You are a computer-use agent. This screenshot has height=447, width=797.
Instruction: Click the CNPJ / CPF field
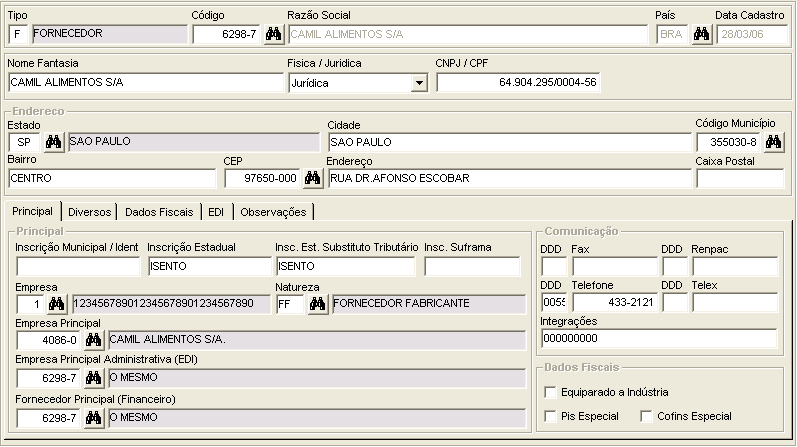518,82
